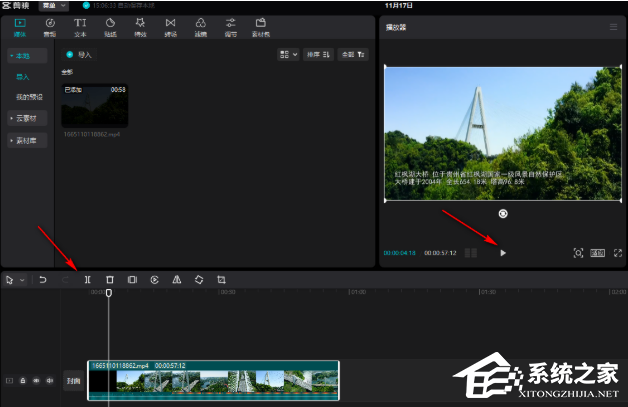Mute the main track audio
The width and height of the screenshot is (628, 407).
pos(49,381)
